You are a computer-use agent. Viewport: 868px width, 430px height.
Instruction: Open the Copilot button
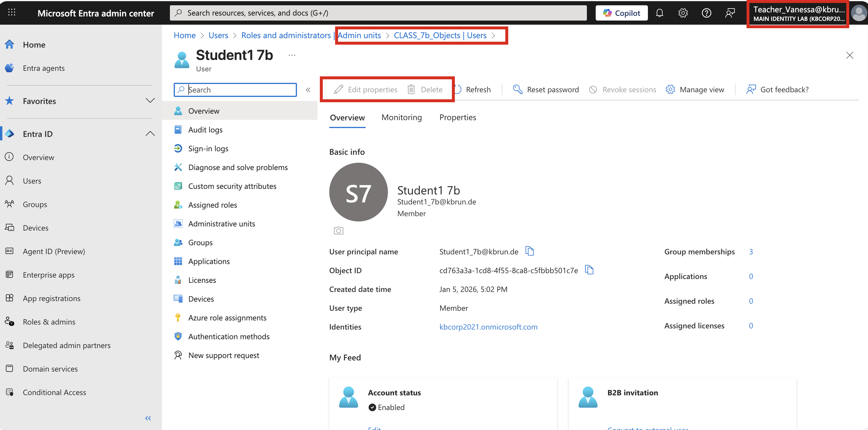coord(621,13)
